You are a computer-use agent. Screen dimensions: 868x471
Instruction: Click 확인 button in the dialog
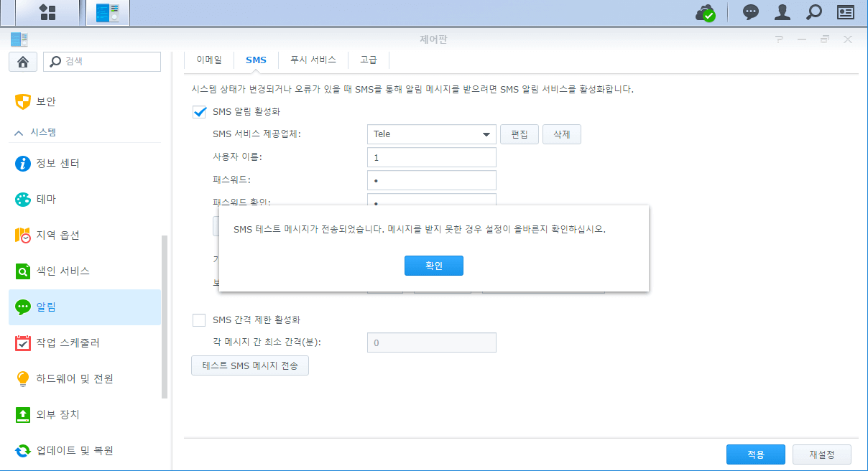(x=433, y=266)
